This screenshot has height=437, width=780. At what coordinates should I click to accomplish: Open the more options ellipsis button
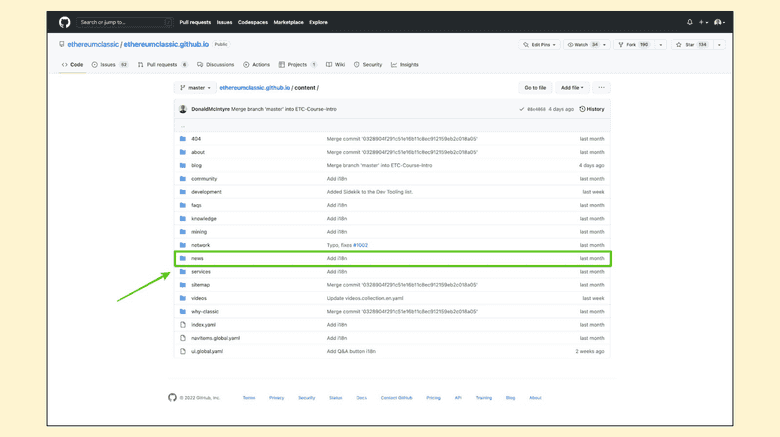pyautogui.click(x=601, y=88)
